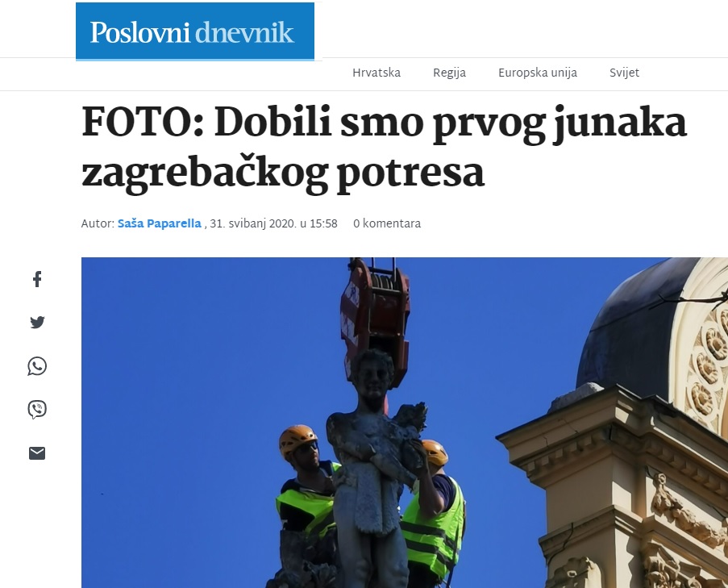
Task: Go to Europska unija section
Action: click(538, 73)
